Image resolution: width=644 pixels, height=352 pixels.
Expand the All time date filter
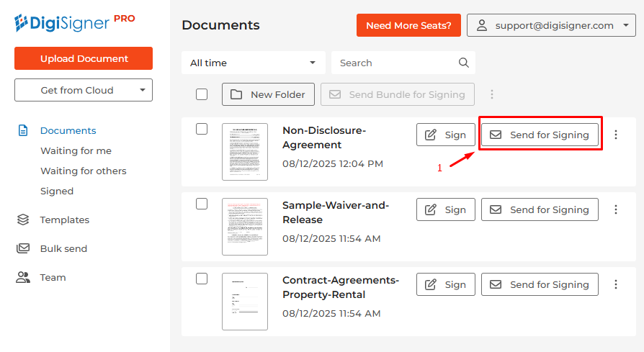click(253, 63)
